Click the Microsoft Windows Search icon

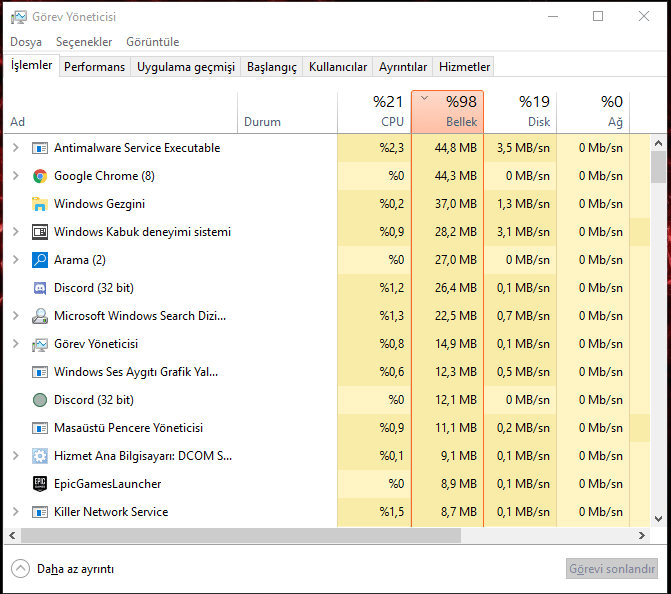[x=40, y=316]
